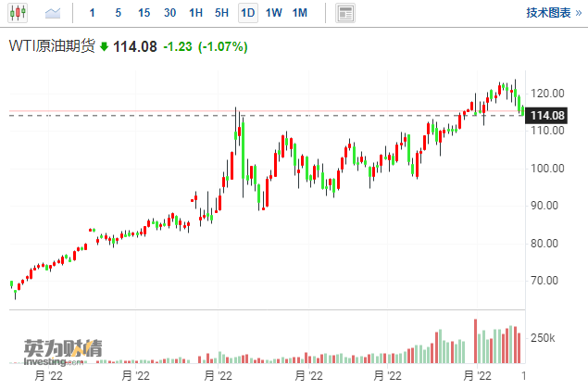588x390 pixels.
Task: Click the 70.00 axis label
Action: click(x=544, y=281)
